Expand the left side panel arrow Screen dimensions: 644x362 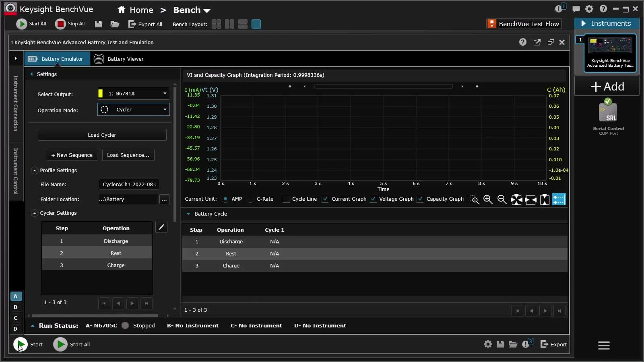16,59
